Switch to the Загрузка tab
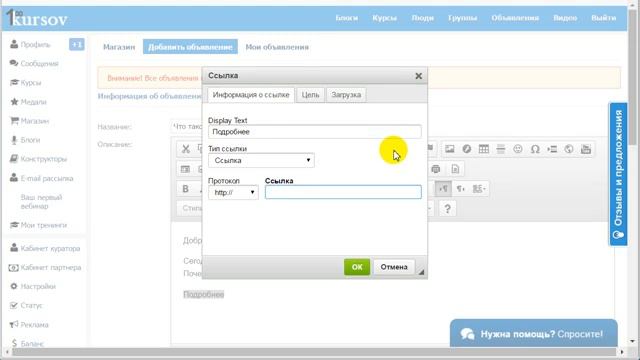 [x=346, y=95]
